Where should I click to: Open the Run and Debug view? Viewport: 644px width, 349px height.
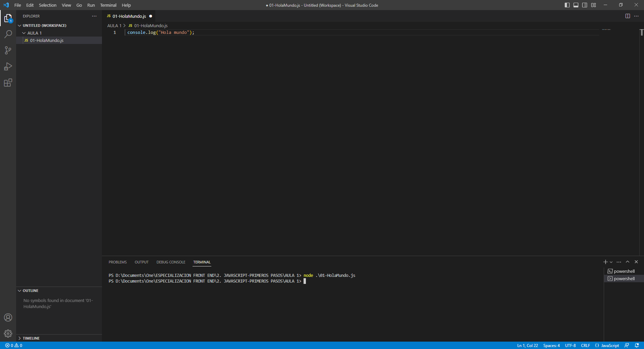(8, 66)
